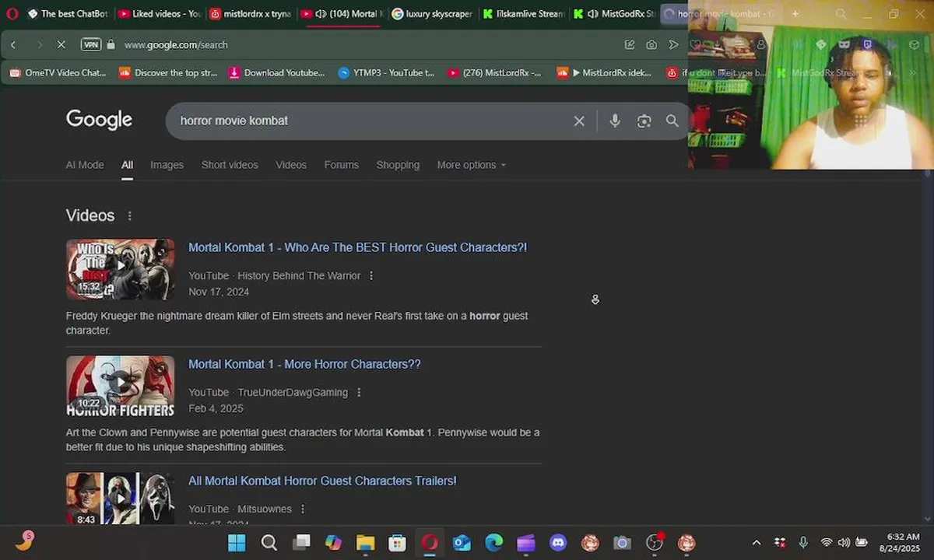Screen dimensions: 934x560
Task: Open options menu next to TrueUnderDawgGaming
Action: 359,392
